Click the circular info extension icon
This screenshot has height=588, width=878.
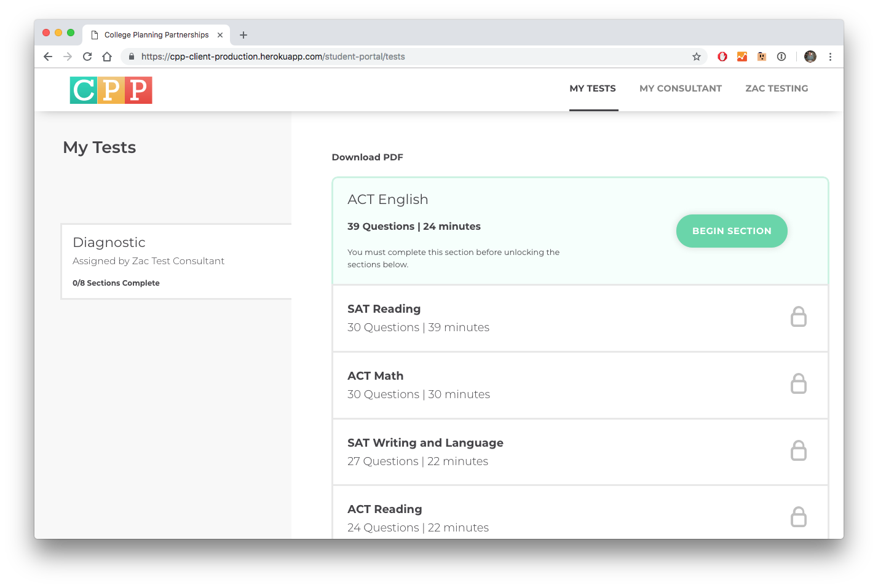(x=781, y=57)
